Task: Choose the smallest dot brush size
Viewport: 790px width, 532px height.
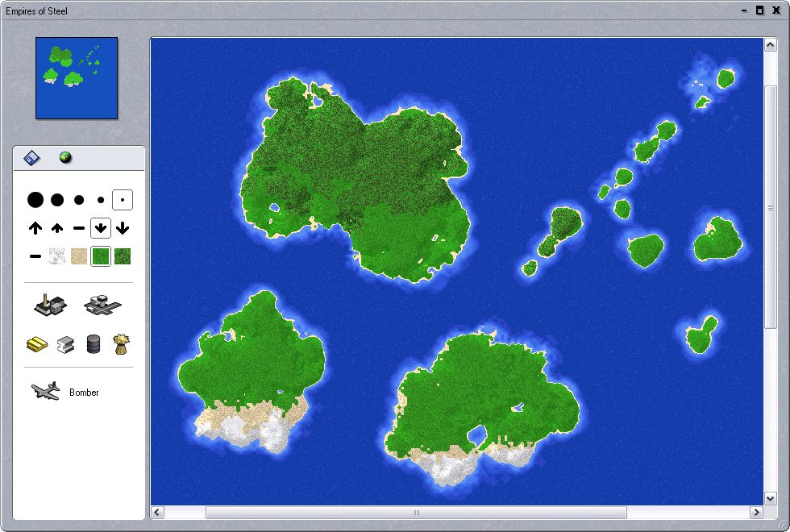Action: [x=123, y=199]
